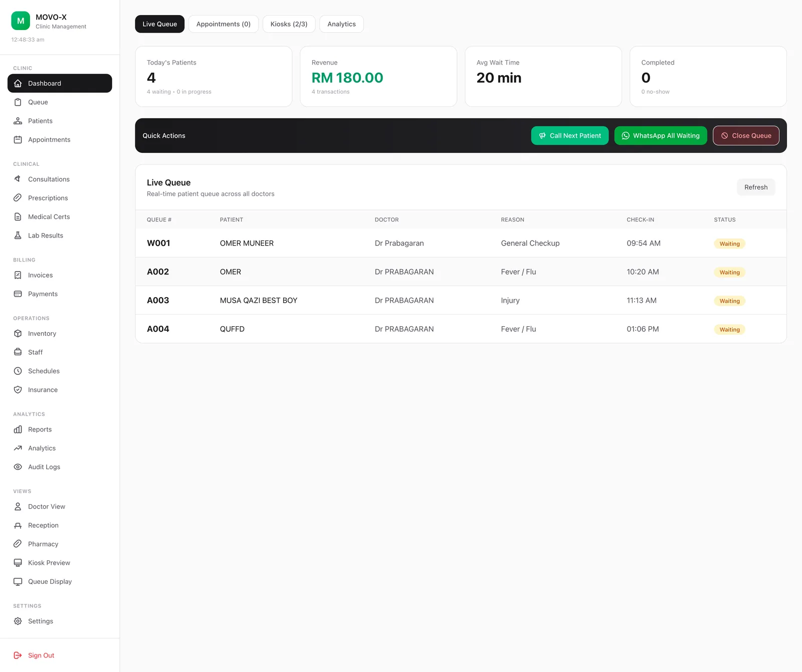The height and width of the screenshot is (672, 802).
Task: Click the Insurance shield icon
Action: tap(18, 390)
